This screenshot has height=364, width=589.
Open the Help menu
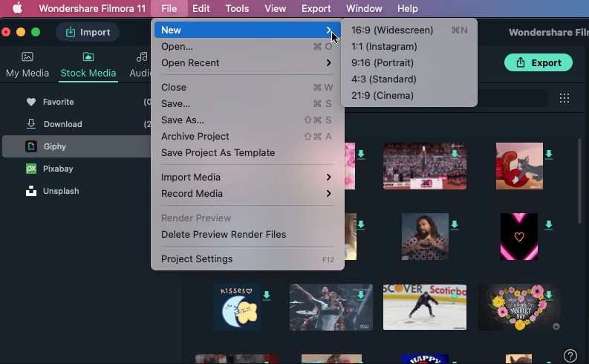[408, 8]
